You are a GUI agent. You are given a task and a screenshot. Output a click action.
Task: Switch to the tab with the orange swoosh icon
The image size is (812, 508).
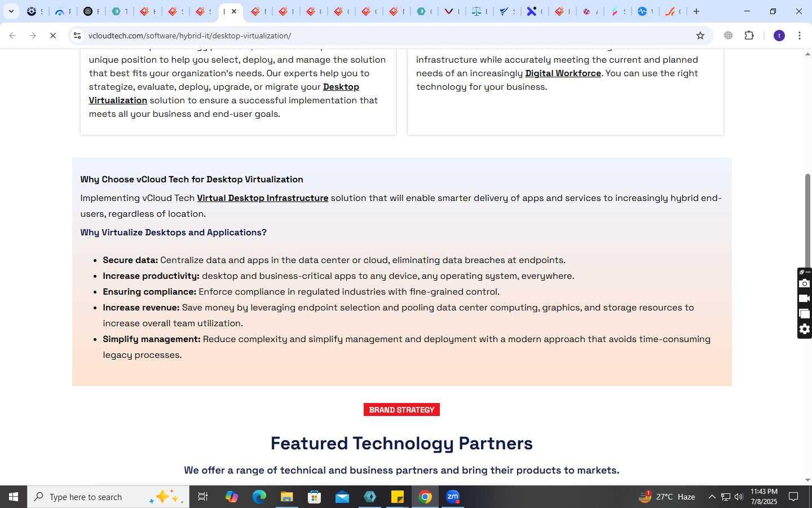tap(670, 11)
